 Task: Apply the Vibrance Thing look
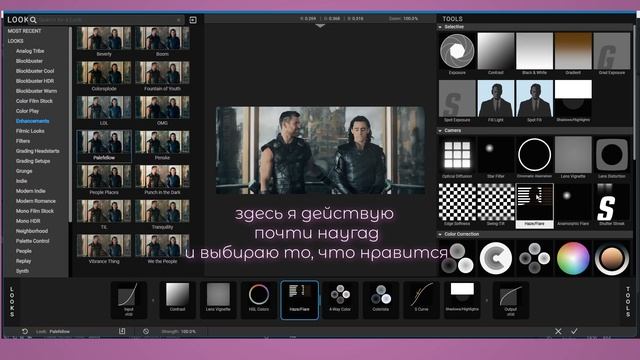104,249
